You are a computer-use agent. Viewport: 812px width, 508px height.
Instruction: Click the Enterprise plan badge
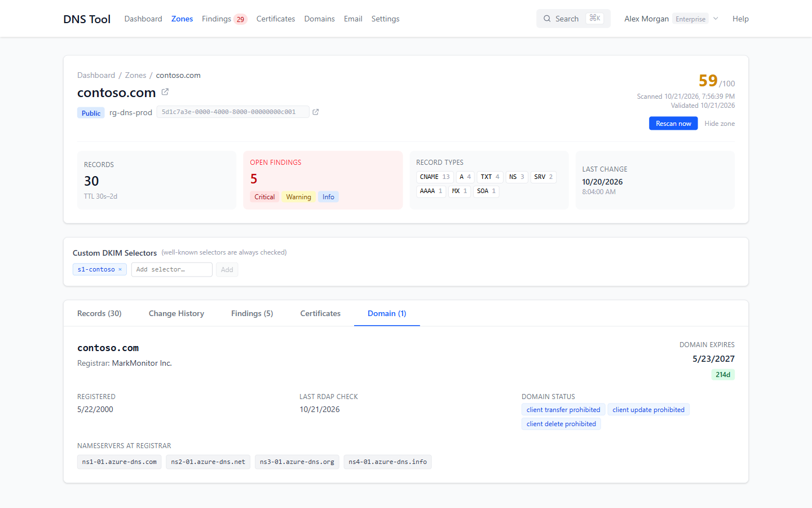[691, 19]
